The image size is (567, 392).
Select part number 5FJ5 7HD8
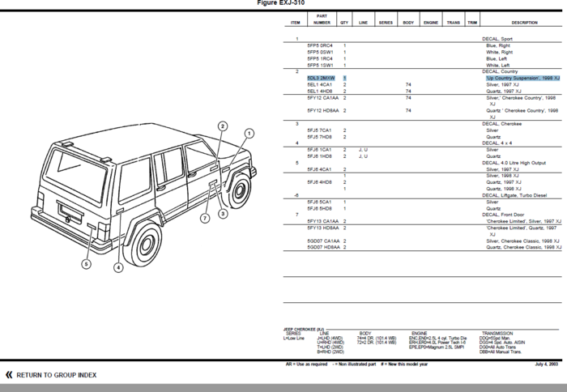pos(320,137)
